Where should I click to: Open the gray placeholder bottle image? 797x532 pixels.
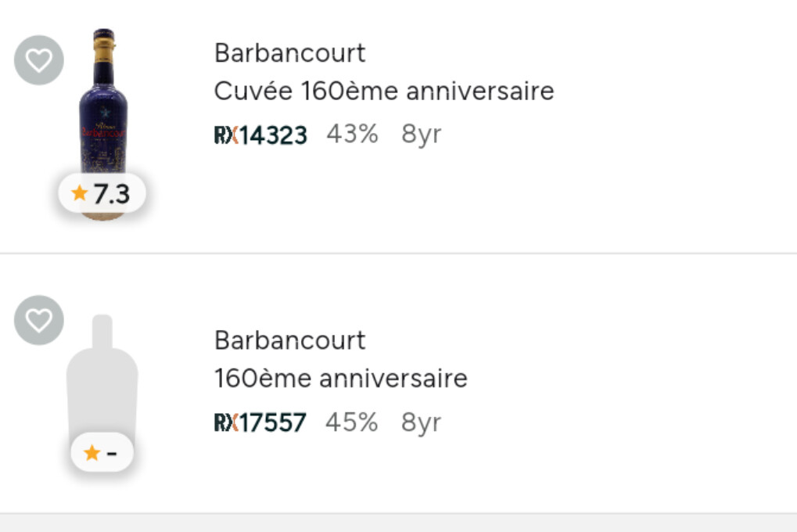pyautogui.click(x=102, y=376)
